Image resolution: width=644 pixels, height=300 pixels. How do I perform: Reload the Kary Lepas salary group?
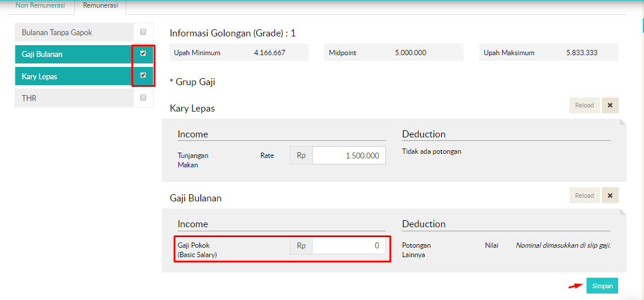coord(584,106)
